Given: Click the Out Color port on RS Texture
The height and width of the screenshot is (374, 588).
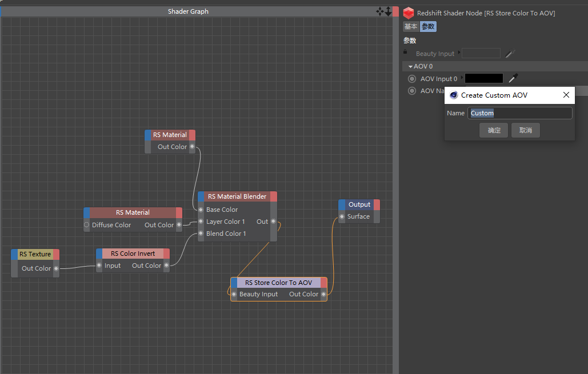Looking at the screenshot, I should pos(56,268).
